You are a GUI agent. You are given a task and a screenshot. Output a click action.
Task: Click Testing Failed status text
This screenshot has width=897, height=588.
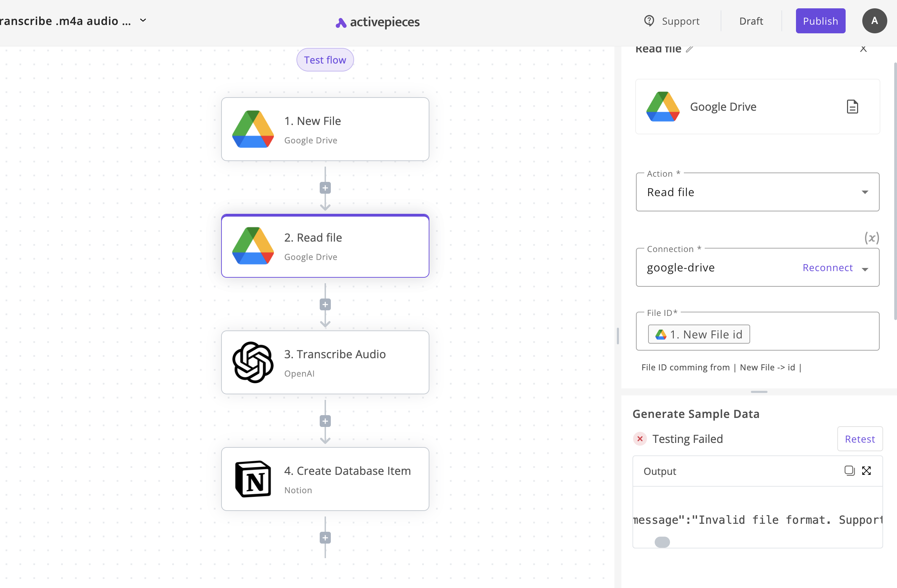687,439
